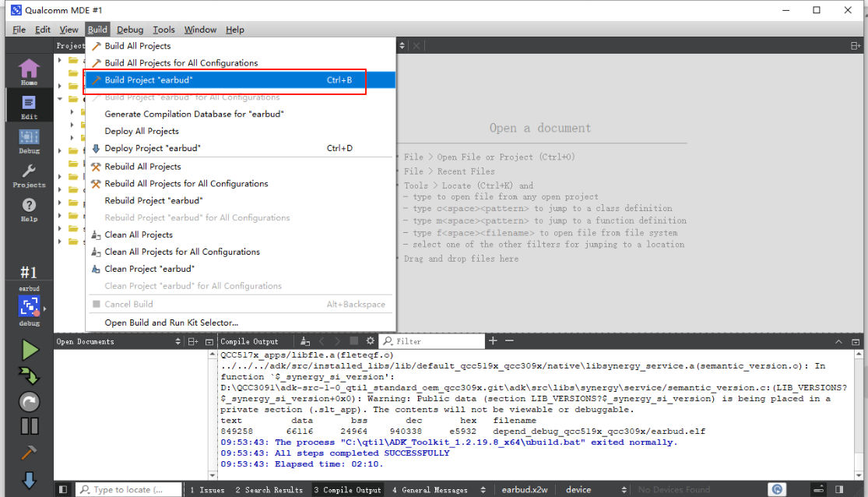
Task: Click the round restart arrow button in the sidebar
Action: tap(30, 402)
